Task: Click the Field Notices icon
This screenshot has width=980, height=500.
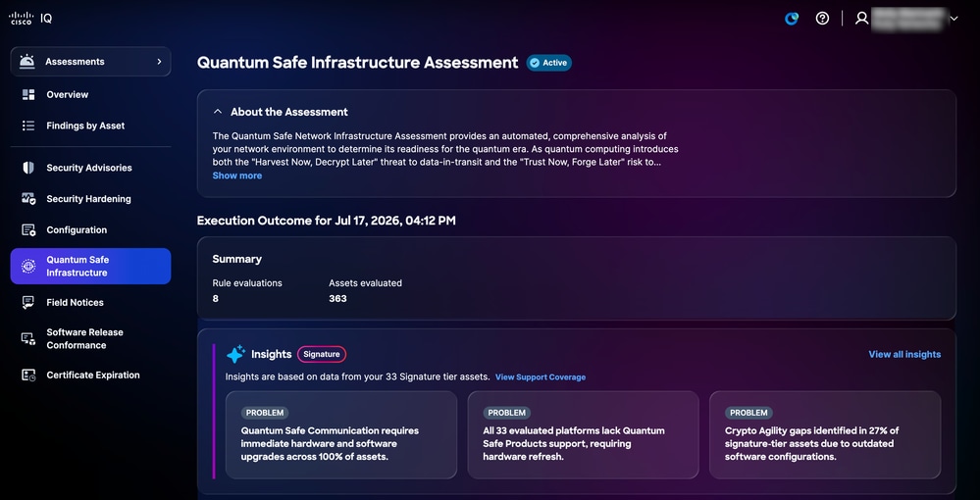Action: 28,303
